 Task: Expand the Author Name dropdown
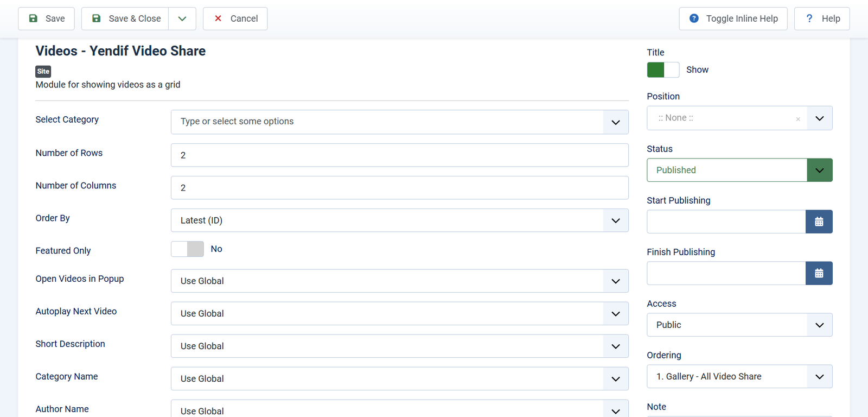pos(400,409)
